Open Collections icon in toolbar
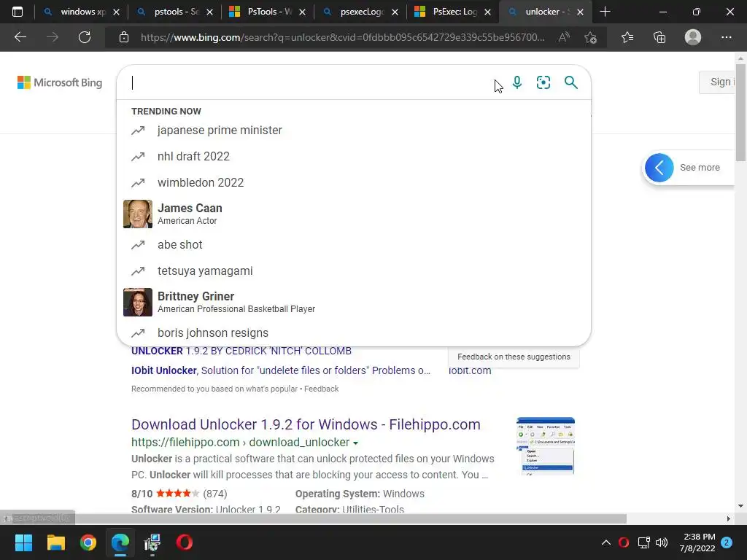Viewport: 747px width, 560px height. click(659, 37)
